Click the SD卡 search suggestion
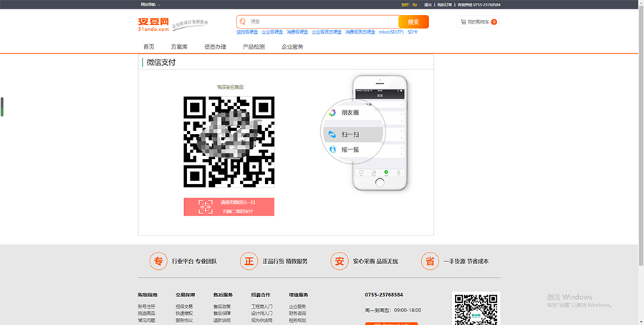The width and height of the screenshot is (644, 325). coord(413,32)
